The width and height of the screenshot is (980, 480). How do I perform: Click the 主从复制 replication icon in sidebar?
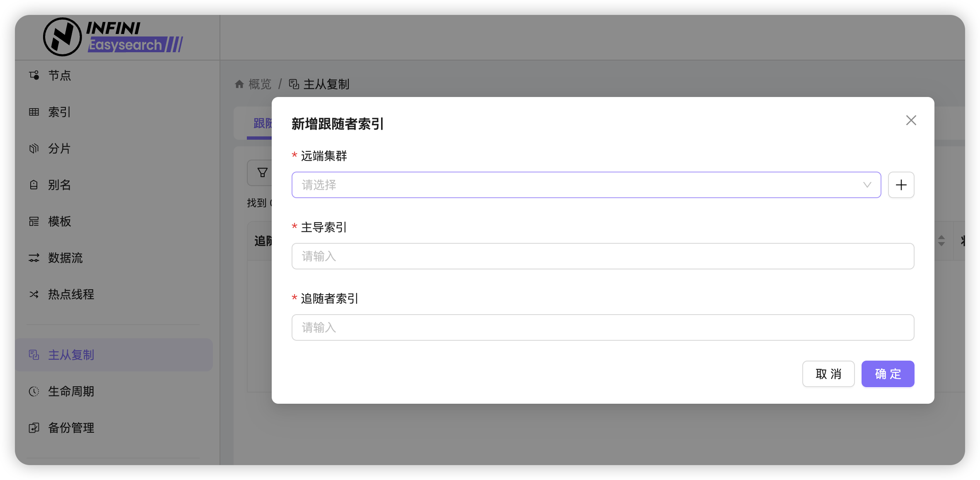[34, 355]
